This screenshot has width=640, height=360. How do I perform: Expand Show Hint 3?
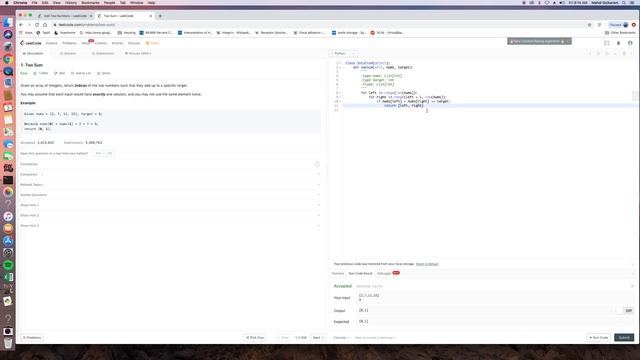coord(170,225)
